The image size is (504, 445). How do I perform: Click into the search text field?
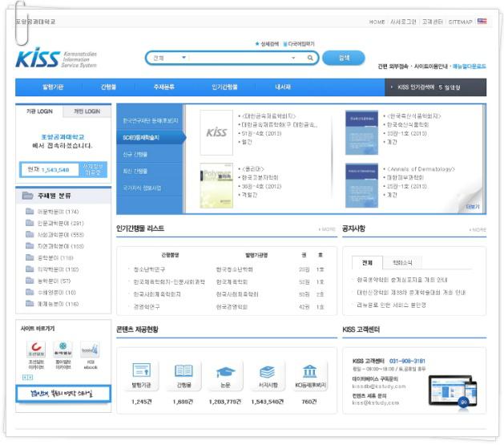click(240, 58)
